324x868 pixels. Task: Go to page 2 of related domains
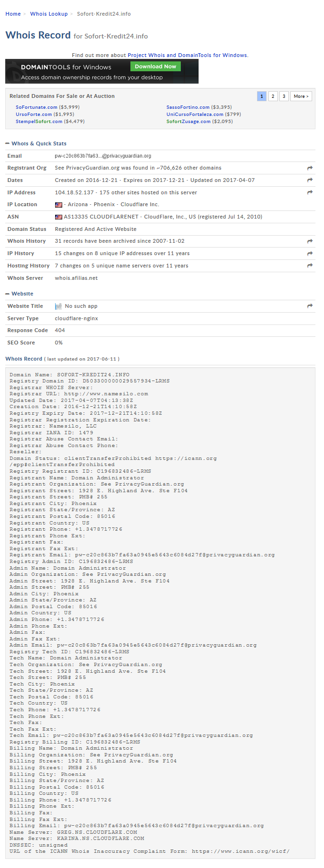pos(273,96)
